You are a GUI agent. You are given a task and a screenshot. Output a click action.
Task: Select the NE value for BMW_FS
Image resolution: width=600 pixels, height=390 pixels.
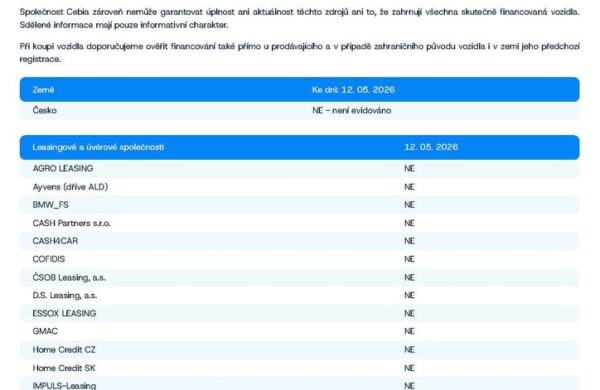click(x=409, y=205)
